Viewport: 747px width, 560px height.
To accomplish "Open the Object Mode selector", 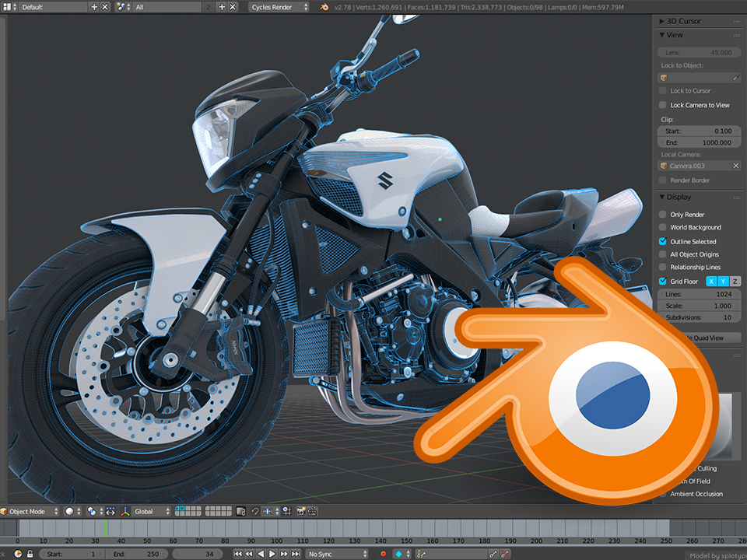I will point(30,512).
